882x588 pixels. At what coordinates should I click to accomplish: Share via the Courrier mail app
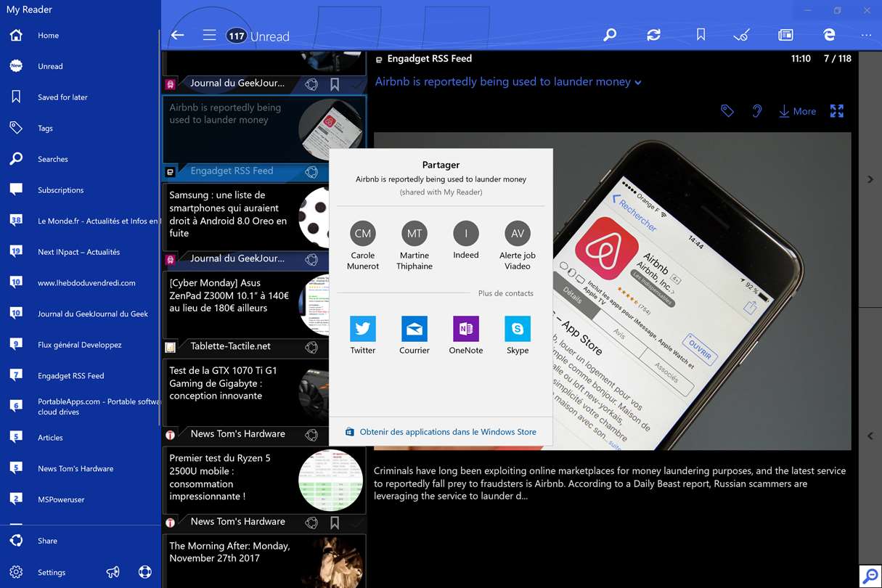(x=415, y=335)
